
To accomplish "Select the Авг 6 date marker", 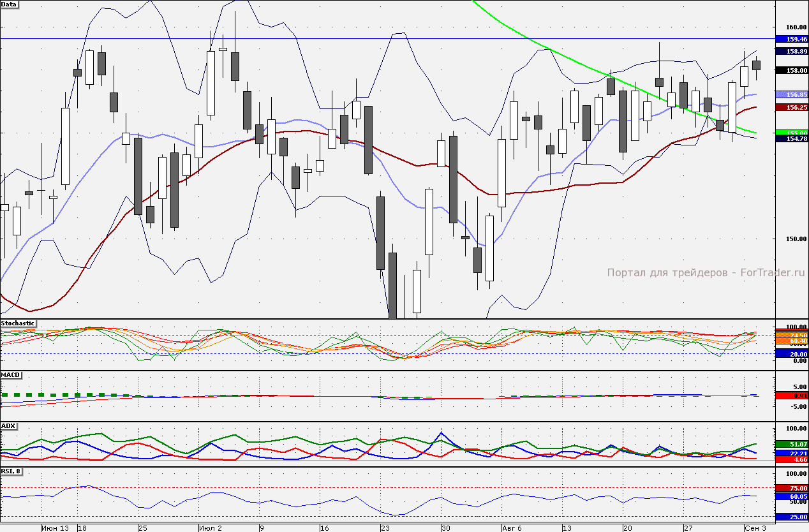I will point(513,528).
